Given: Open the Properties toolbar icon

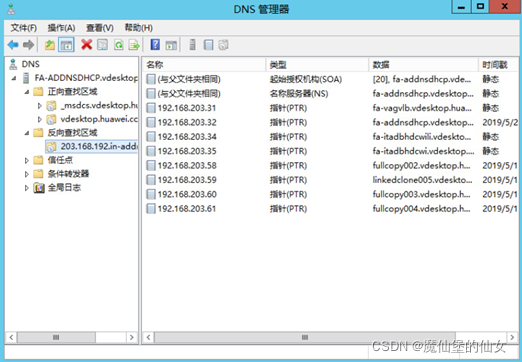Looking at the screenshot, I should point(102,45).
